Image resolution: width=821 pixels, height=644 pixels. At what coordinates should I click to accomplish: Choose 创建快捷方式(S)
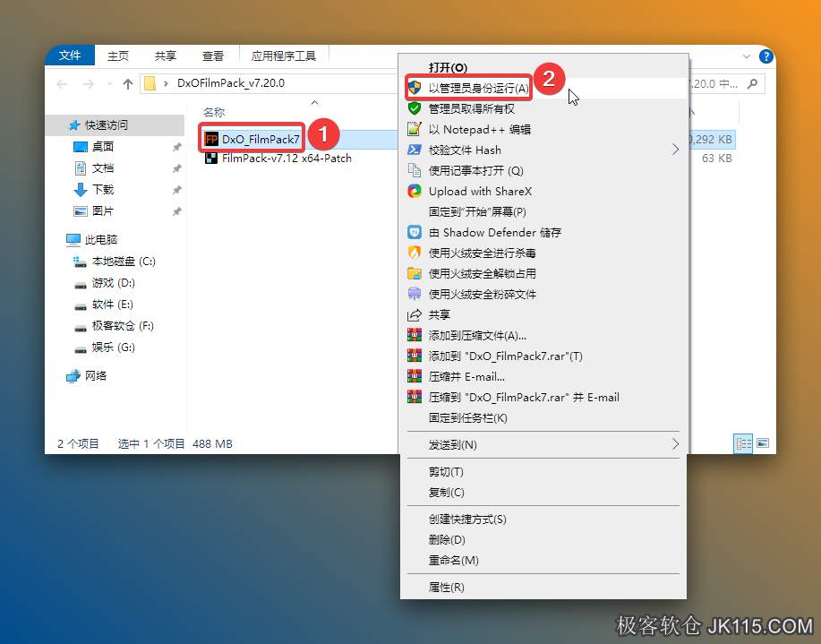pyautogui.click(x=543, y=519)
